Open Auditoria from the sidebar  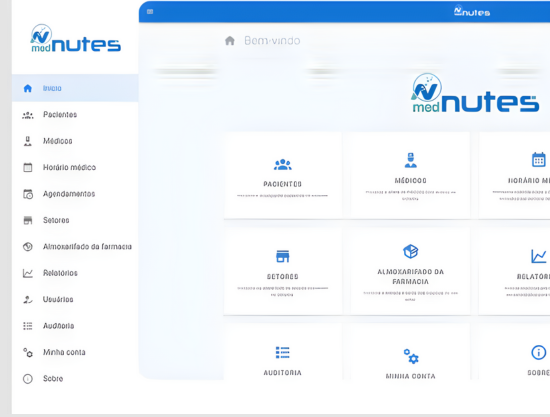click(x=75, y=326)
